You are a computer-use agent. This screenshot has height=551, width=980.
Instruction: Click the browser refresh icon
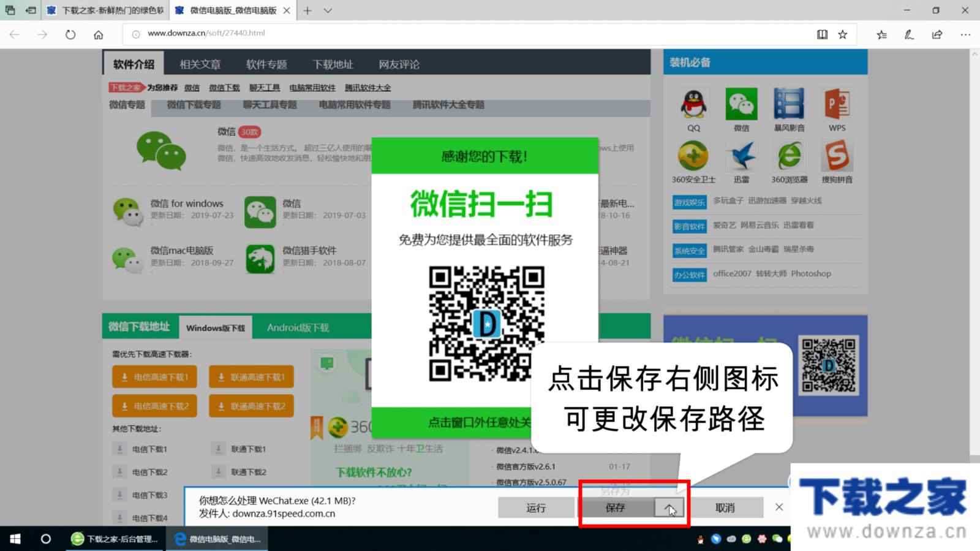[x=70, y=34]
